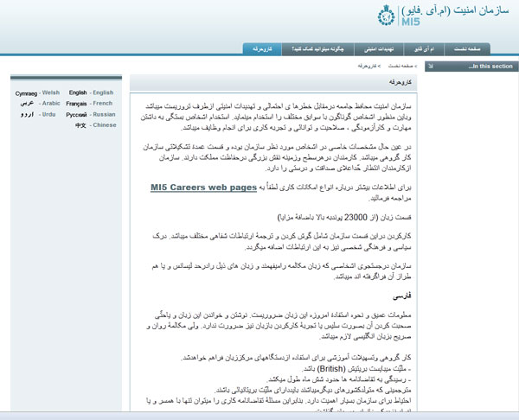Click the 23000 salary text line
Image resolution: width=519 pixels, height=420 pixels.
[344, 217]
